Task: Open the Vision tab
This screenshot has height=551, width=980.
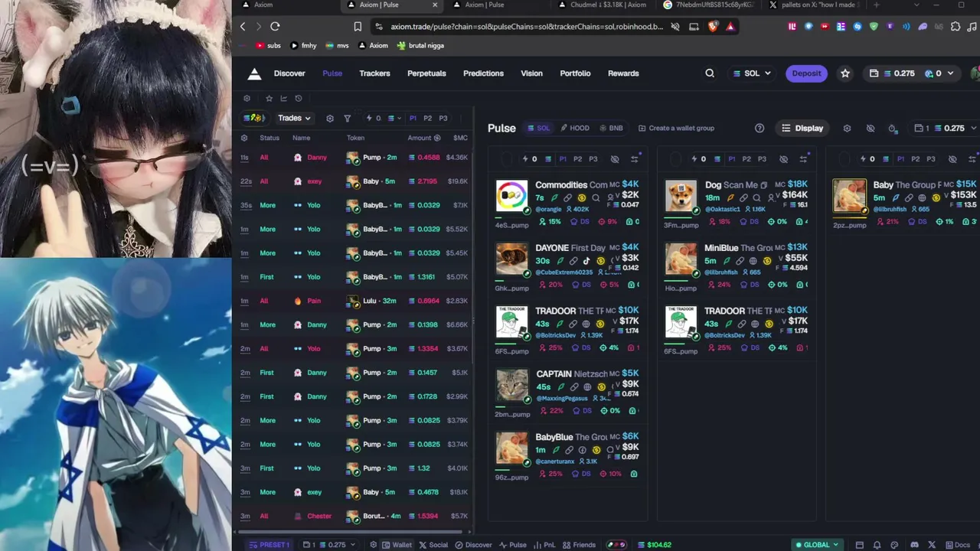Action: [x=531, y=73]
